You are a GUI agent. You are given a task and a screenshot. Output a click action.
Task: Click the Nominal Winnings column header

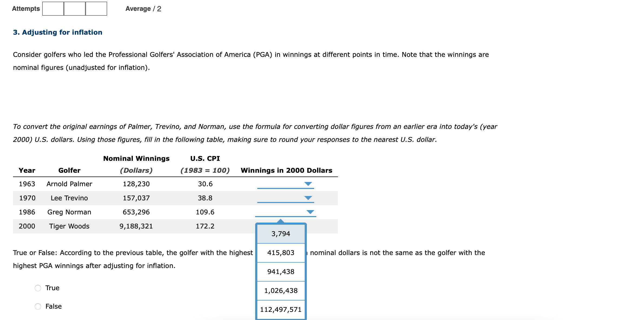pyautogui.click(x=136, y=158)
